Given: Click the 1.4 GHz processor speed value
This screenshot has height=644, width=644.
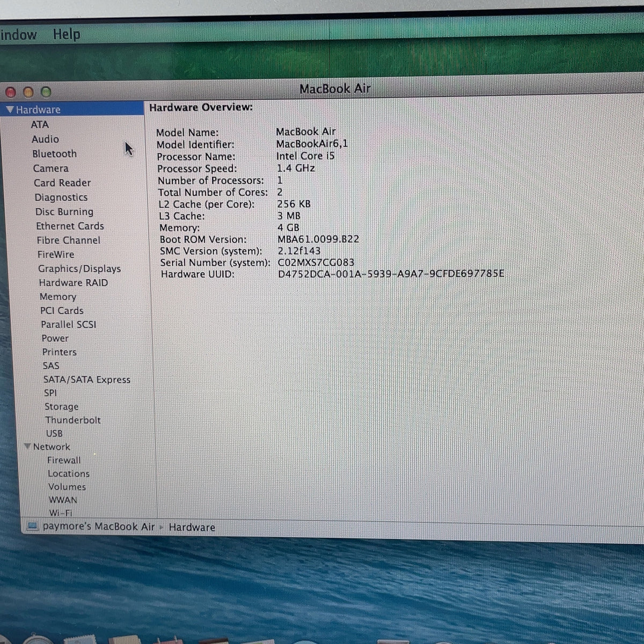Looking at the screenshot, I should coord(296,168).
